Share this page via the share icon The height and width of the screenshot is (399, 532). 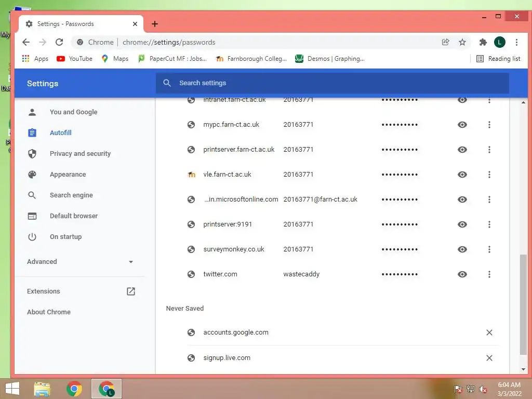coord(445,42)
